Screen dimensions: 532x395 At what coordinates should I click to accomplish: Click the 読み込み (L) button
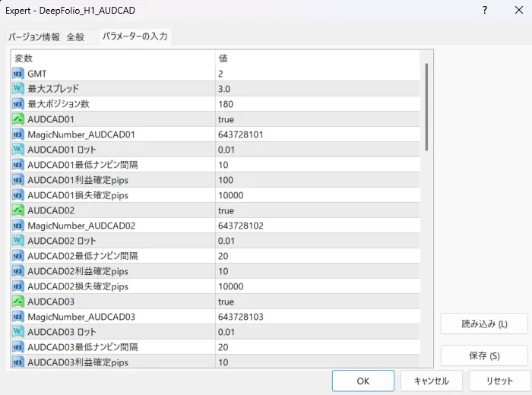tap(484, 324)
